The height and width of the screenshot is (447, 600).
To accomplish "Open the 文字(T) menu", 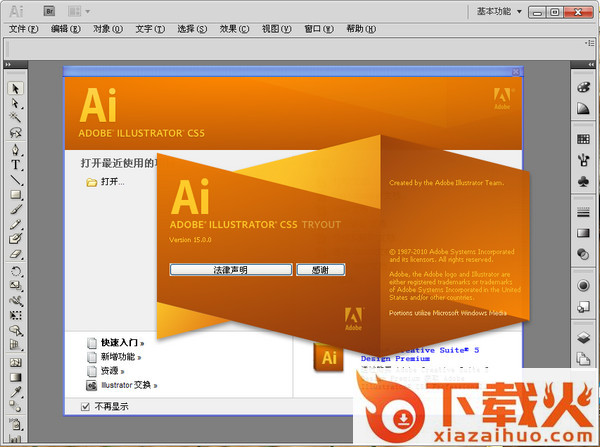I will [150, 29].
